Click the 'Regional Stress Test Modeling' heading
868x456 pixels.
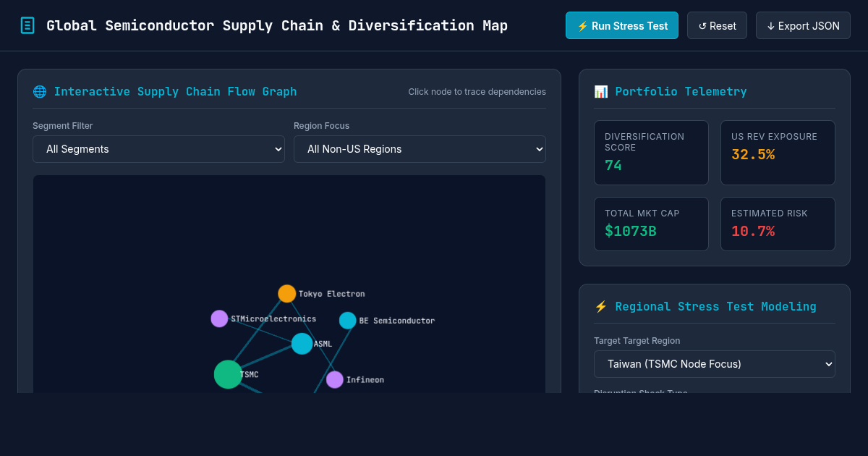716,307
